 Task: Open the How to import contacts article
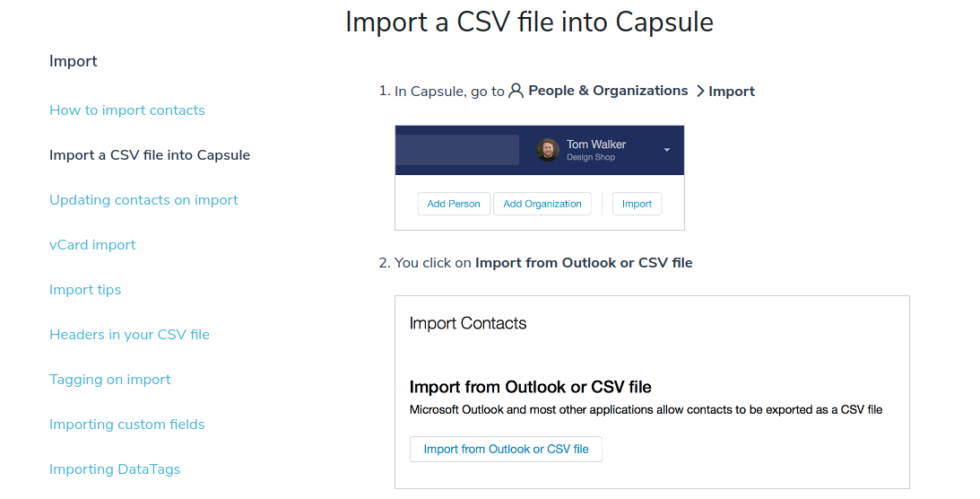[127, 110]
